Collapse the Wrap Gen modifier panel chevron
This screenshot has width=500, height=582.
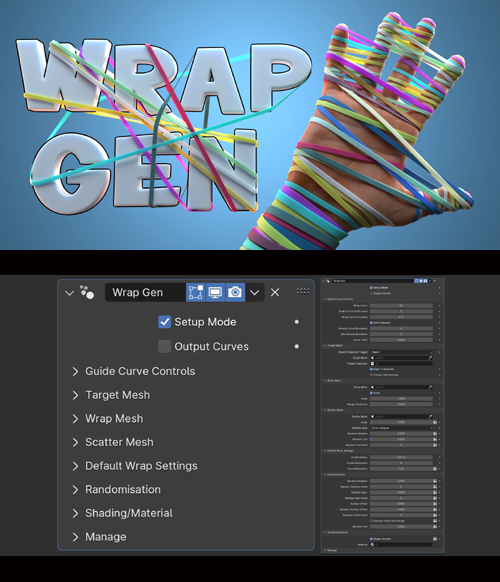(69, 293)
